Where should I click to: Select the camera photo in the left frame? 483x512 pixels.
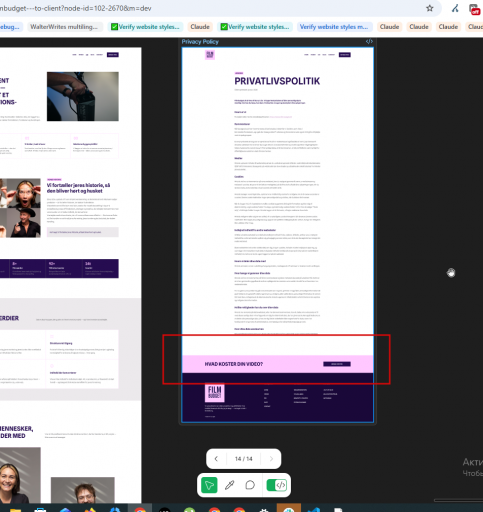tap(83, 96)
